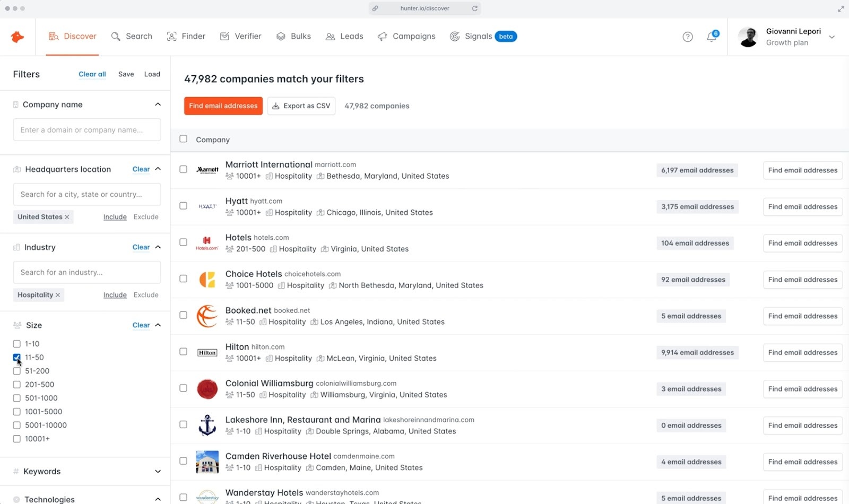Remove the United States location filter
Screen dimensions: 849x504
coord(67,217)
